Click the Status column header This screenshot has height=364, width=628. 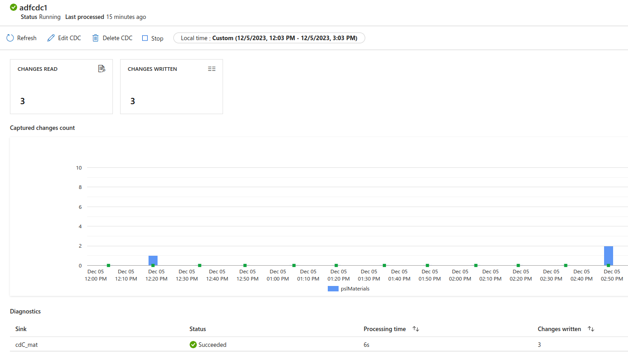click(198, 329)
